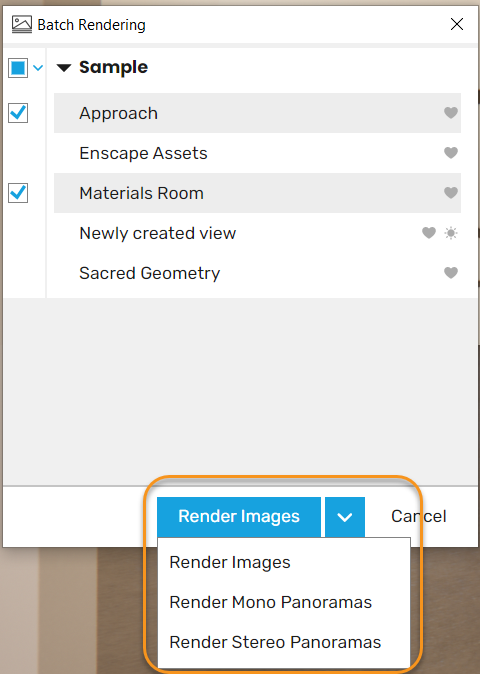
Task: Toggle the Sample select-all checkbox
Action: tap(18, 68)
